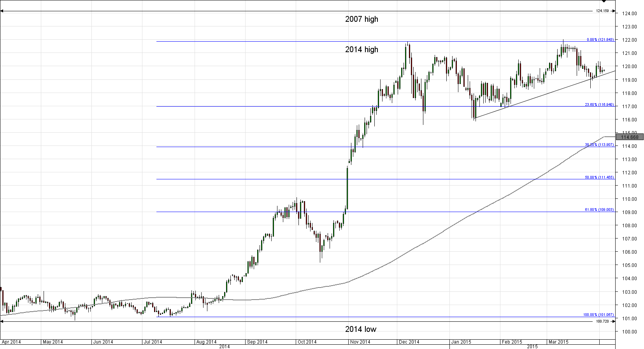This screenshot has height=349, width=644.
Task: Click the '2014 high' annotation label
Action: pos(361,49)
